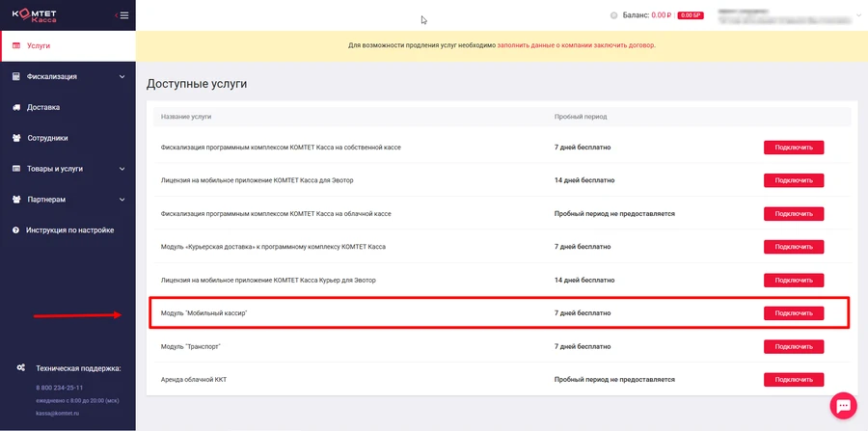Connect Аренда облачной ККТ service
868x431 pixels.
point(794,379)
